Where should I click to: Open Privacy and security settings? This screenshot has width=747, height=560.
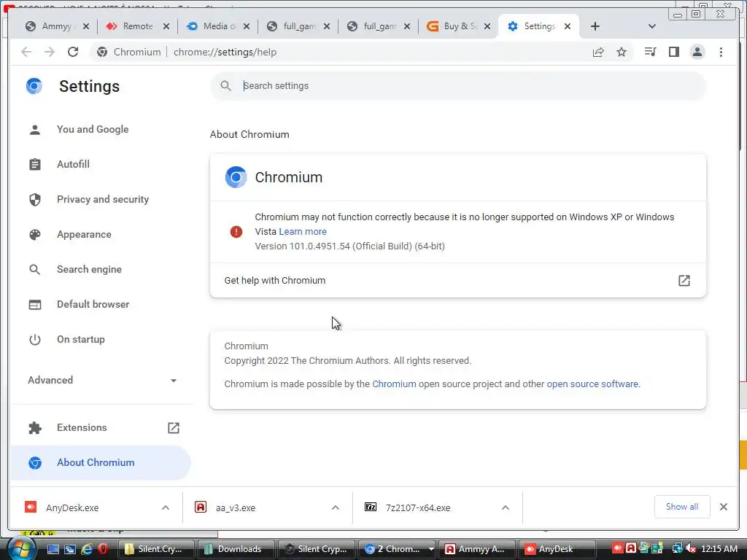click(x=102, y=200)
